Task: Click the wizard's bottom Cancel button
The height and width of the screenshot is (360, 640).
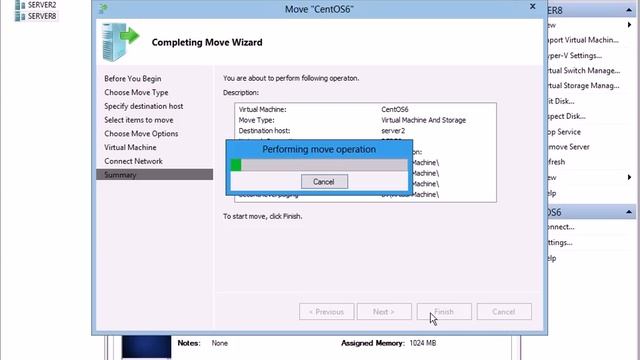Action: (x=504, y=311)
